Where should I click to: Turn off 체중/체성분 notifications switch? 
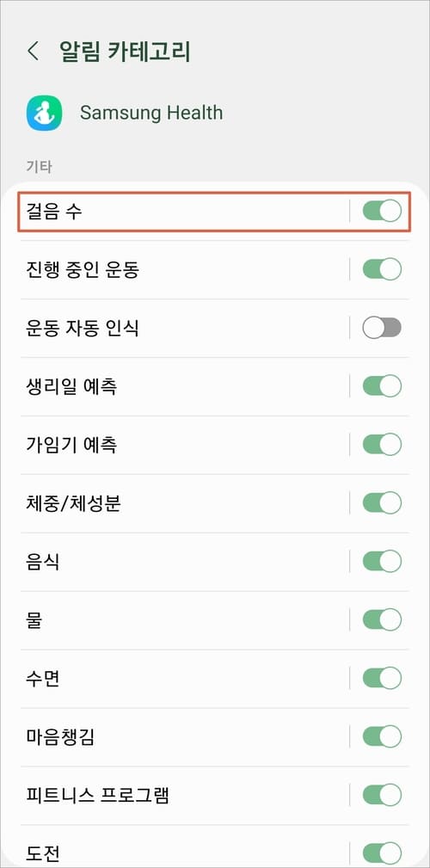(382, 503)
